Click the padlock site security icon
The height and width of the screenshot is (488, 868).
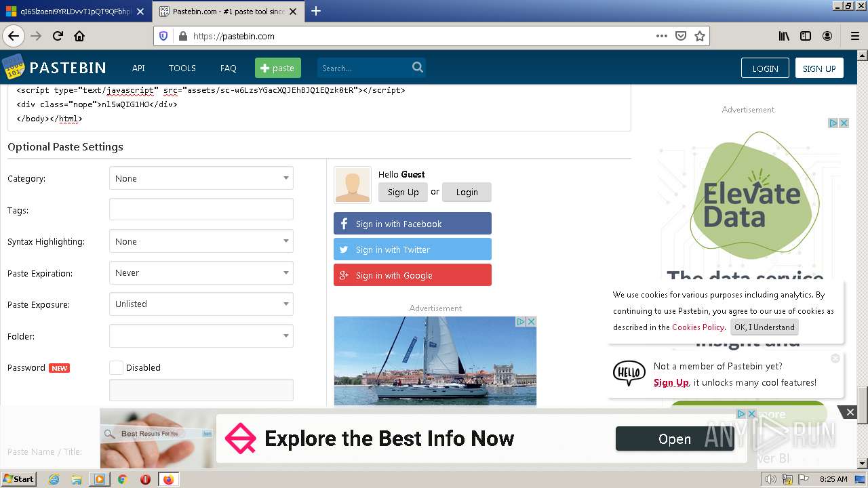182,36
